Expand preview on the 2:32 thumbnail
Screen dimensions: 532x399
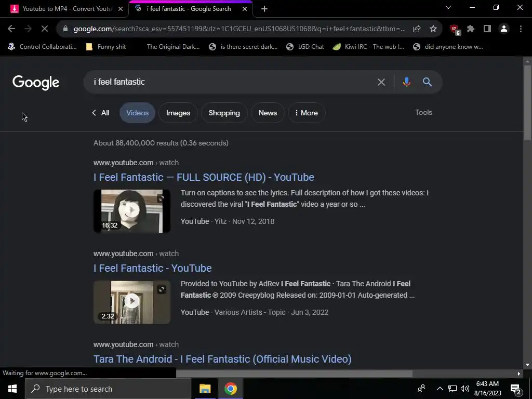click(x=161, y=289)
